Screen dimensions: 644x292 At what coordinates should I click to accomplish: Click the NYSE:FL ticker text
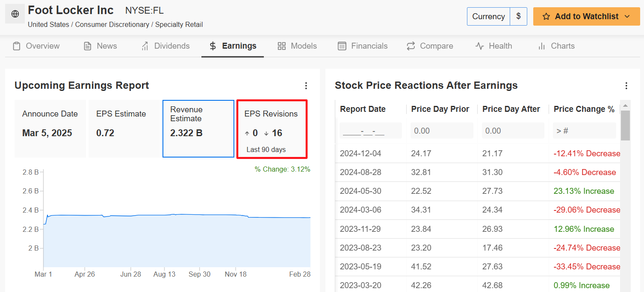[x=145, y=11]
